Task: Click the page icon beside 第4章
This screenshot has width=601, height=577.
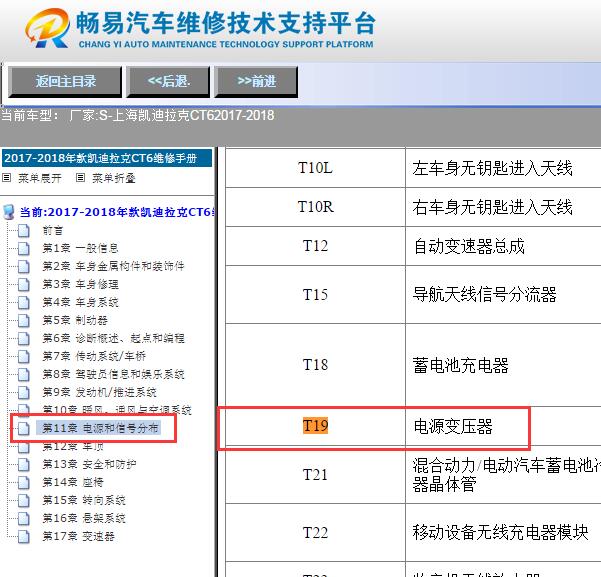Action: 24,302
